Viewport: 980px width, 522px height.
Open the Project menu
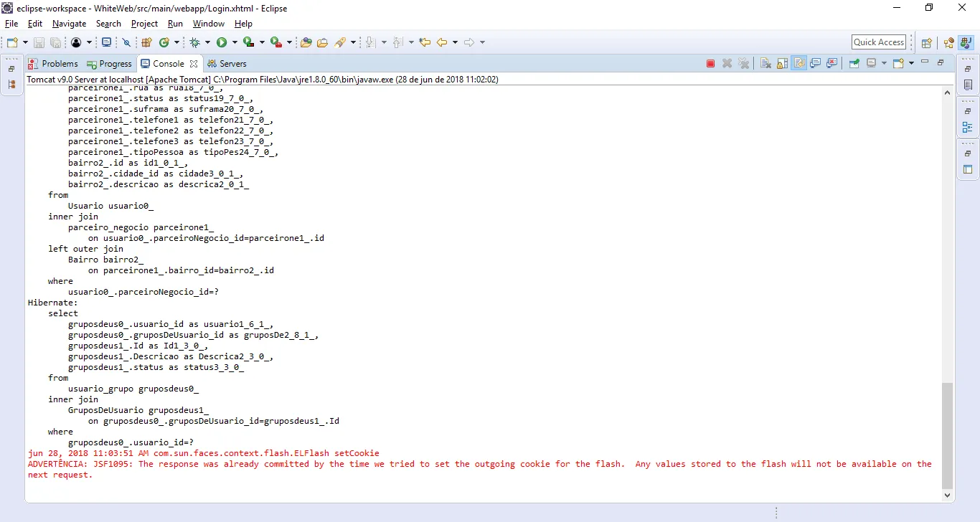click(x=144, y=24)
